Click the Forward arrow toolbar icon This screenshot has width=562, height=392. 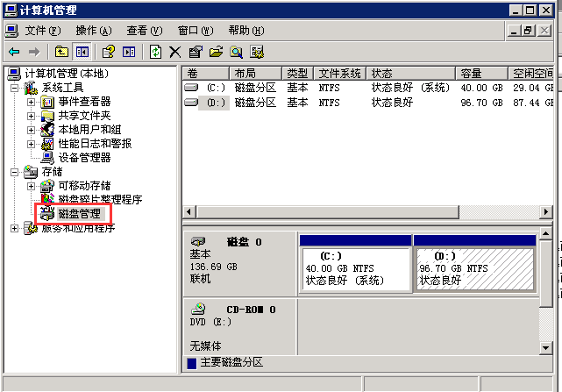point(34,52)
